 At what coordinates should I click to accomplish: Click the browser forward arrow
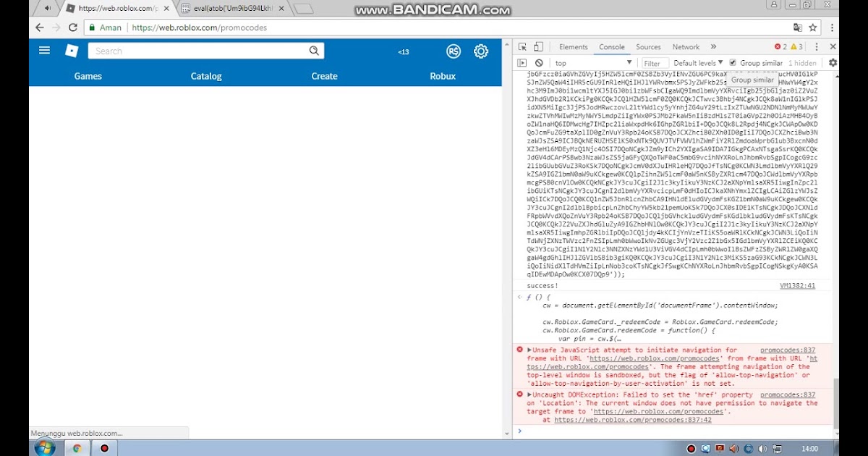tap(56, 28)
